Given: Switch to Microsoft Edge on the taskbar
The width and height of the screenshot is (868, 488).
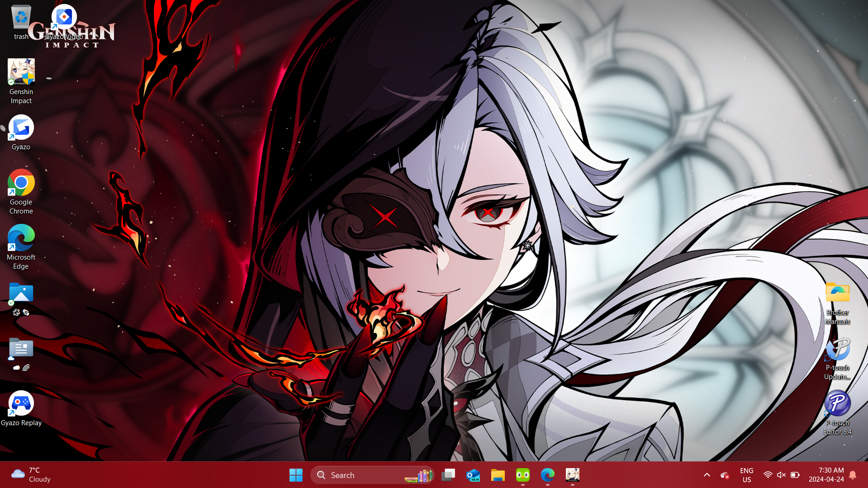Looking at the screenshot, I should [x=548, y=475].
